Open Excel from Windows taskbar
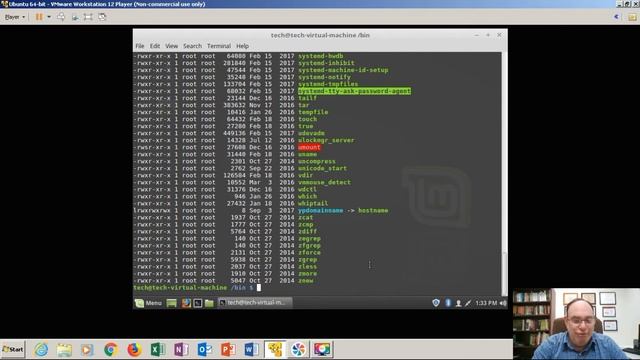Image resolution: width=640 pixels, height=360 pixels. [157, 349]
